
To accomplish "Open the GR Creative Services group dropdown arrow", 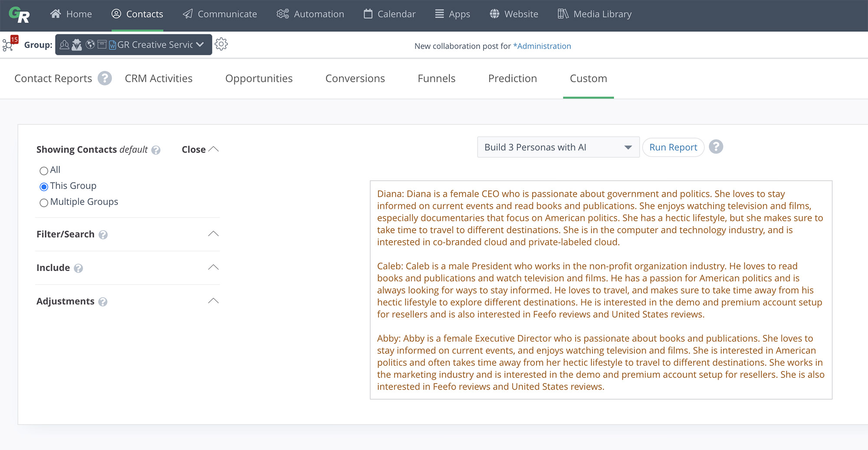I will [x=200, y=45].
